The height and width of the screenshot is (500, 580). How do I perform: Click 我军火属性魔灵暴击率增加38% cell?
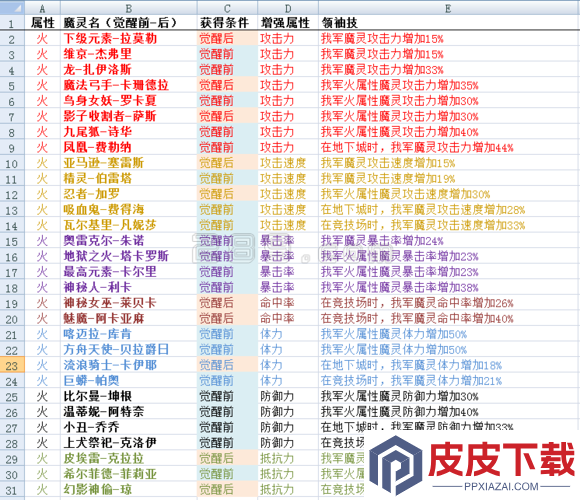[x=449, y=287]
